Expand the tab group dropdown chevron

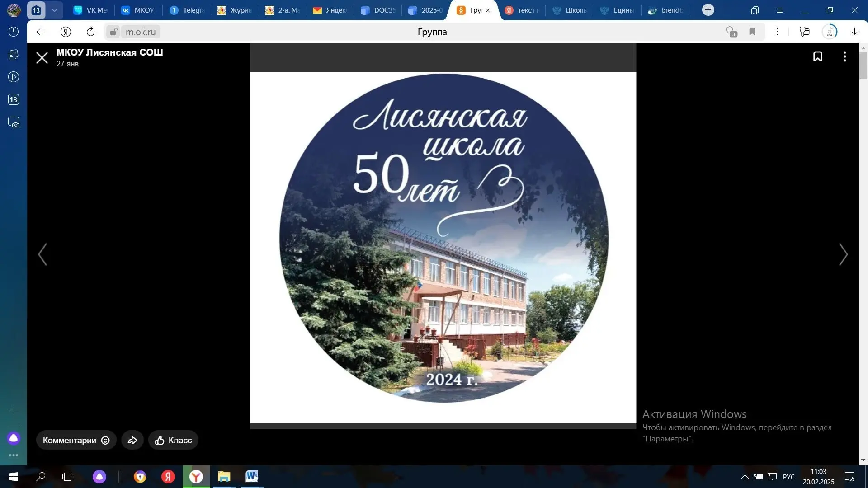pyautogui.click(x=54, y=10)
